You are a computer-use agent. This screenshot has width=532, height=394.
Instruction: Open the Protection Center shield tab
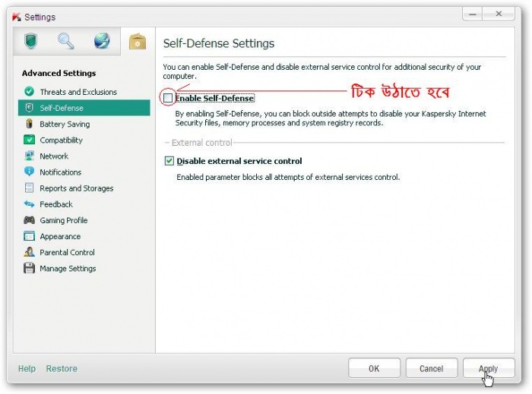pyautogui.click(x=30, y=41)
